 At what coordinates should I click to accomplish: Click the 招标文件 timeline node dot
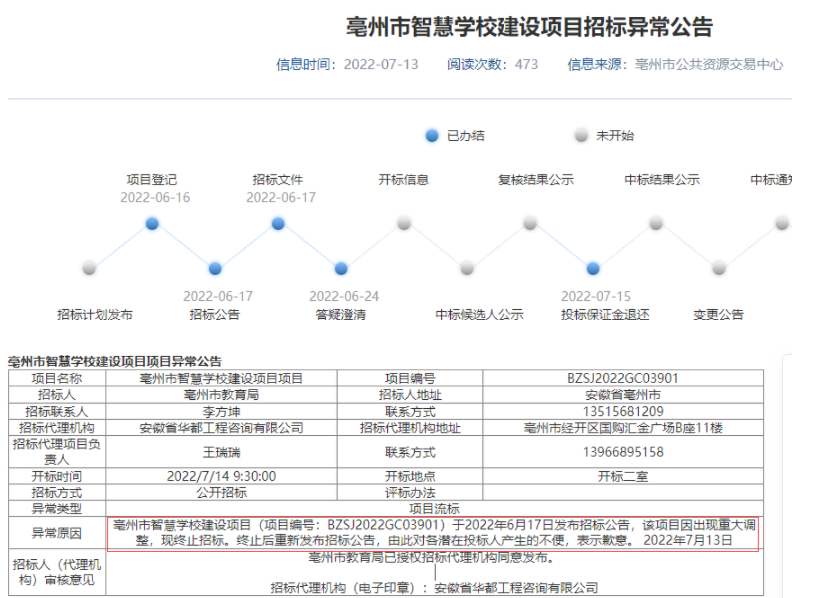click(278, 223)
